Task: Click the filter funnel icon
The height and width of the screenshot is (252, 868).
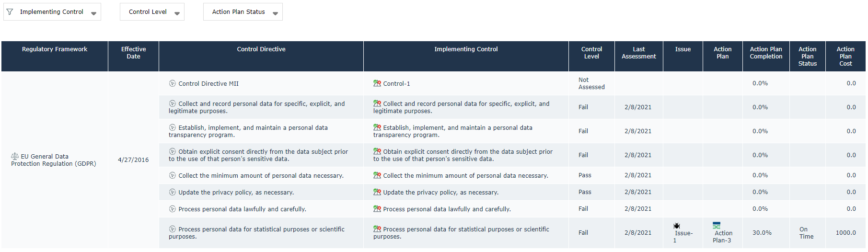Action: pos(10,11)
